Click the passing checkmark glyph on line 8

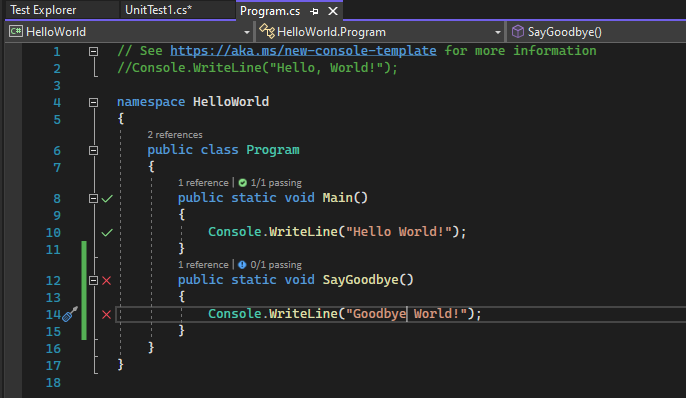click(x=107, y=199)
